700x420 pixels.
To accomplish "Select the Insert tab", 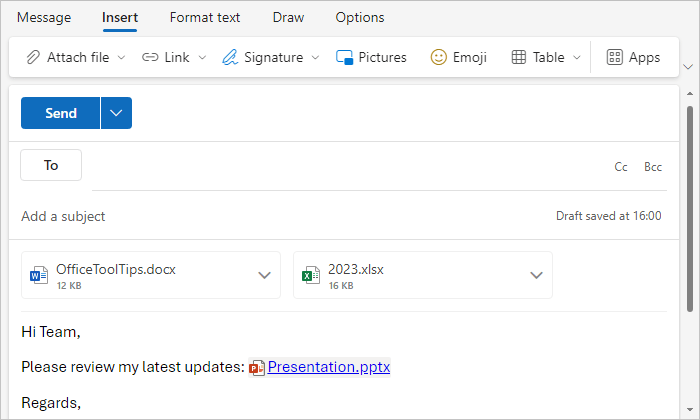I will coord(120,17).
